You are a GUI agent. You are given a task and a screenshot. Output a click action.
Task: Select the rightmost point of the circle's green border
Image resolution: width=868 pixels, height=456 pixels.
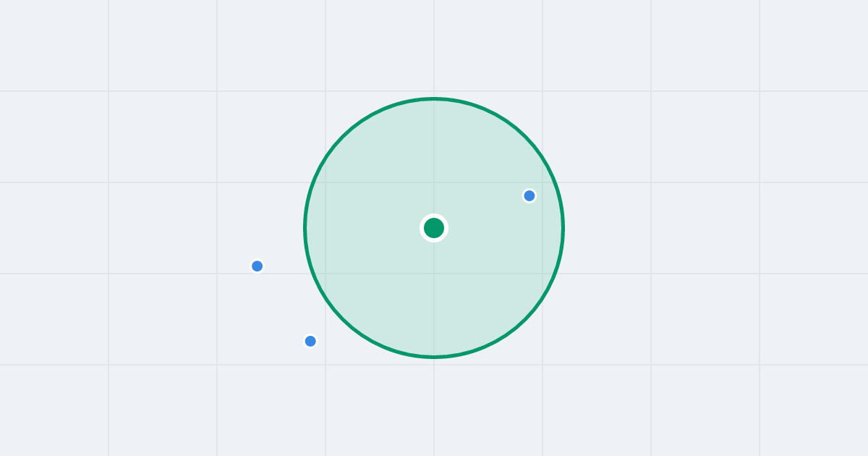click(563, 228)
